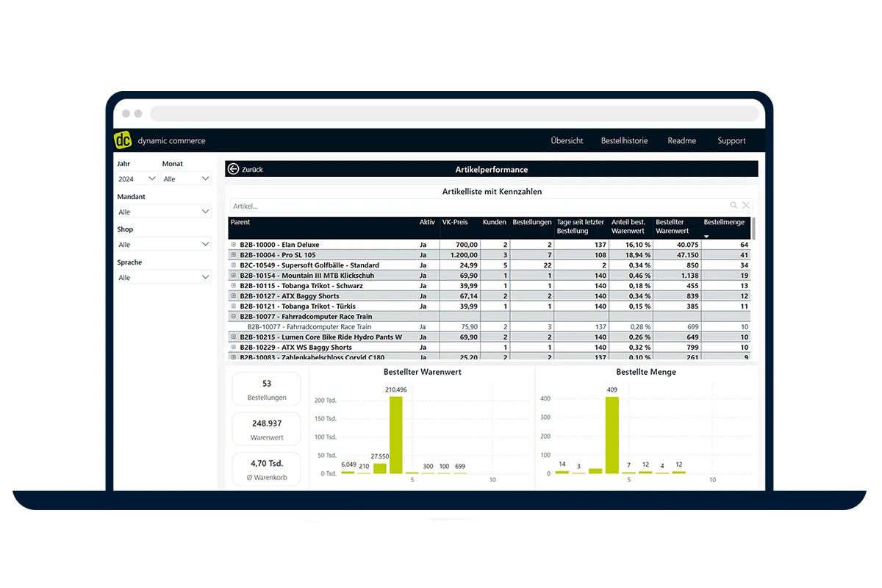Open the Mandant dropdown
This screenshot has width=882, height=588.
164,212
